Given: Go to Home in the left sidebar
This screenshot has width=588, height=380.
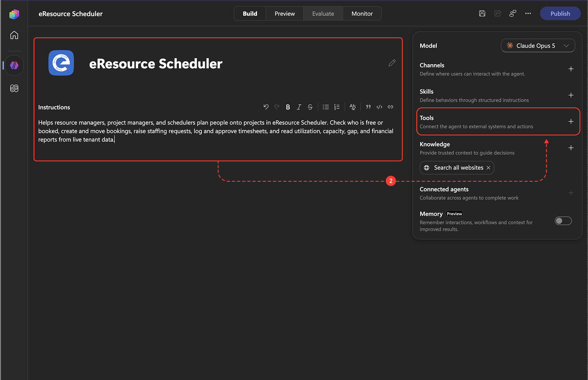Looking at the screenshot, I should [x=14, y=35].
